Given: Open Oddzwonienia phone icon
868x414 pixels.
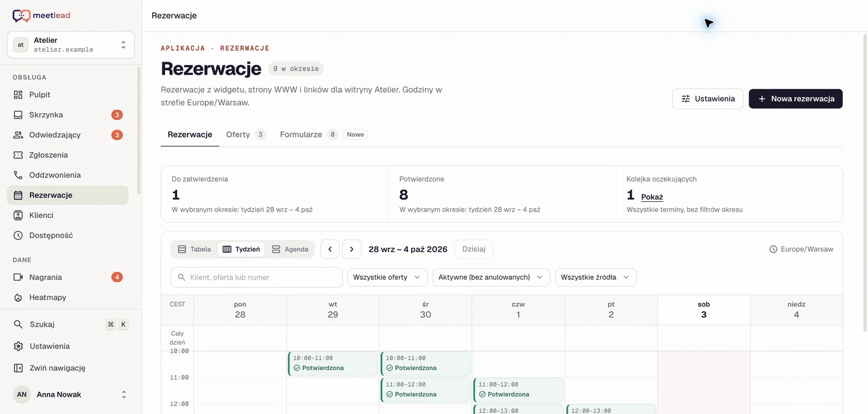Looking at the screenshot, I should (x=18, y=175).
